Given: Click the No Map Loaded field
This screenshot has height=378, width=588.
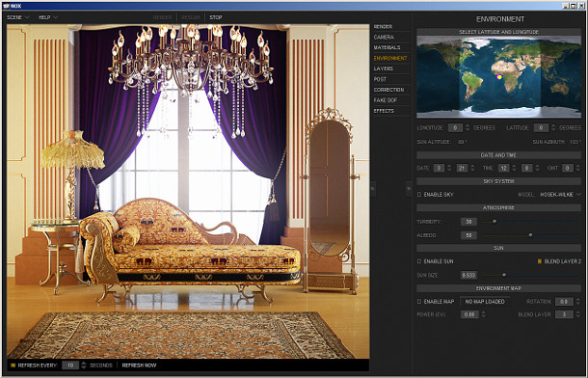Looking at the screenshot, I should point(485,302).
